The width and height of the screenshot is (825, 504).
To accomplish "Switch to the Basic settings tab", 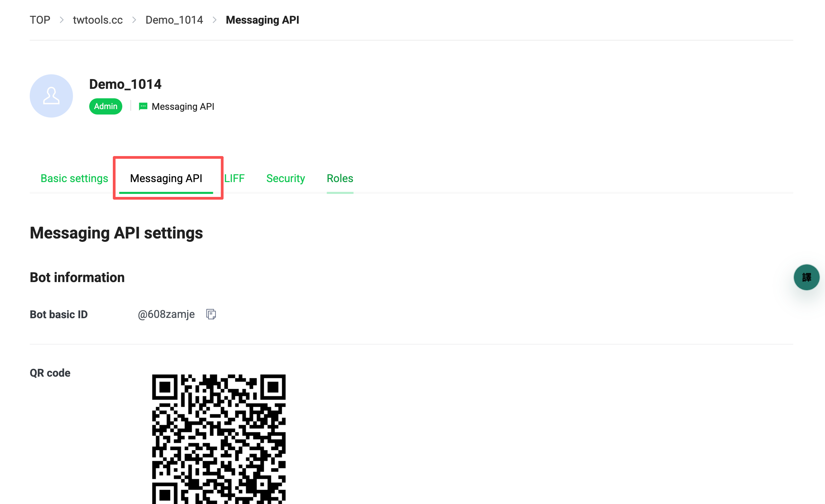I will pos(74,178).
